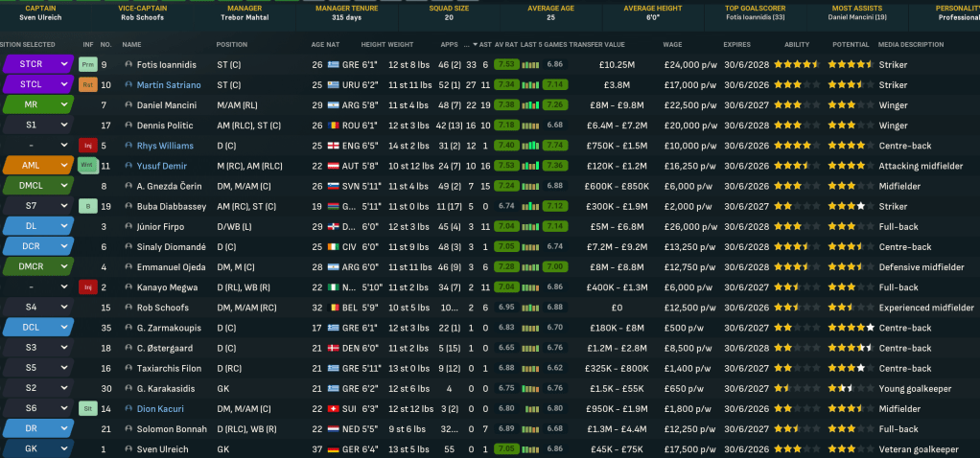This screenshot has width=980, height=458.
Task: Expand the DMCL position dropdown
Action: [65, 186]
